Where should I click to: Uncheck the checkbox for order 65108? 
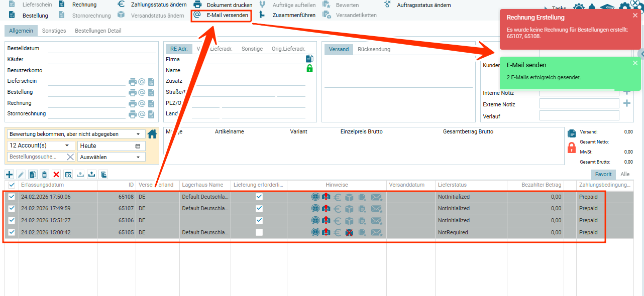click(12, 197)
